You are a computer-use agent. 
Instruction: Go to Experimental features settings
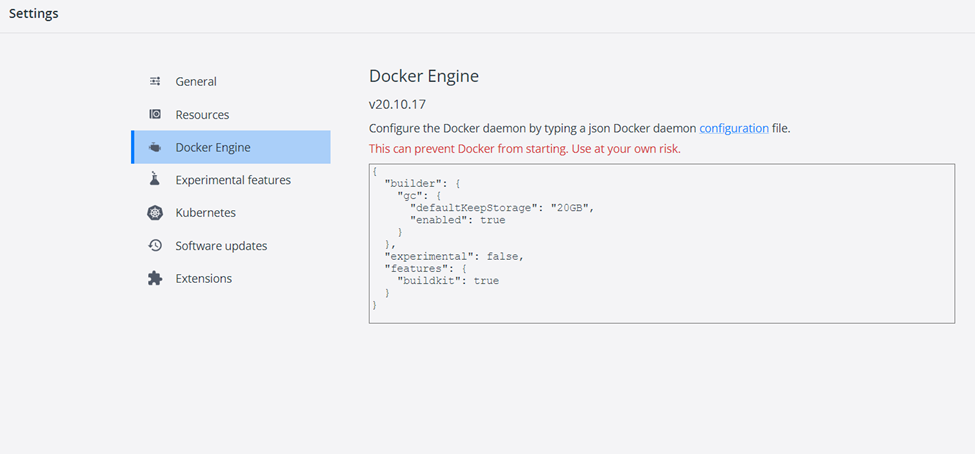[231, 180]
